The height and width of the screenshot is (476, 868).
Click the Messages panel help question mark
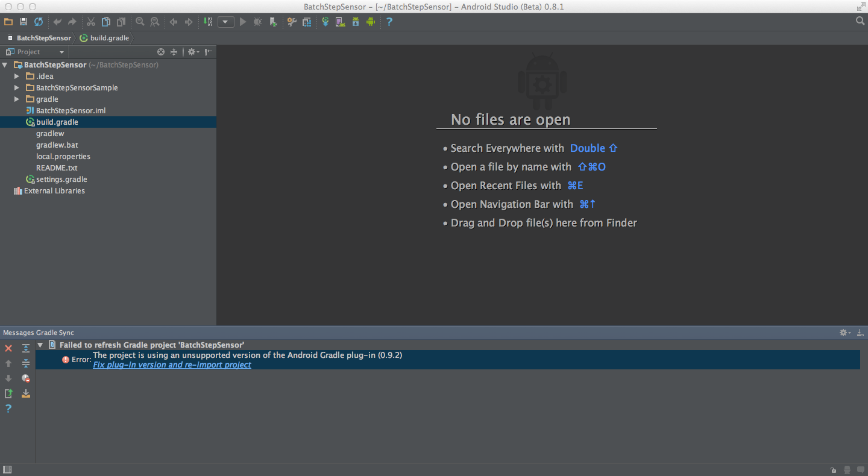(x=8, y=409)
